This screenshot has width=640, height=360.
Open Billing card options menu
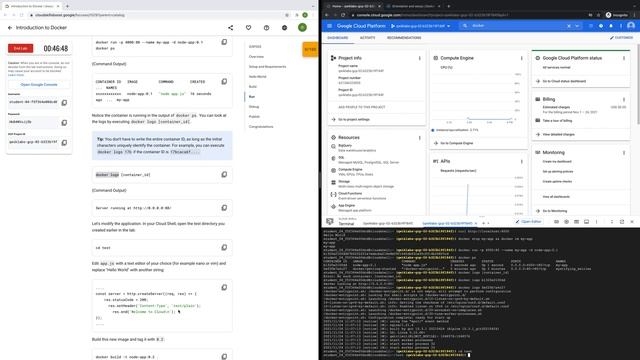point(624,99)
